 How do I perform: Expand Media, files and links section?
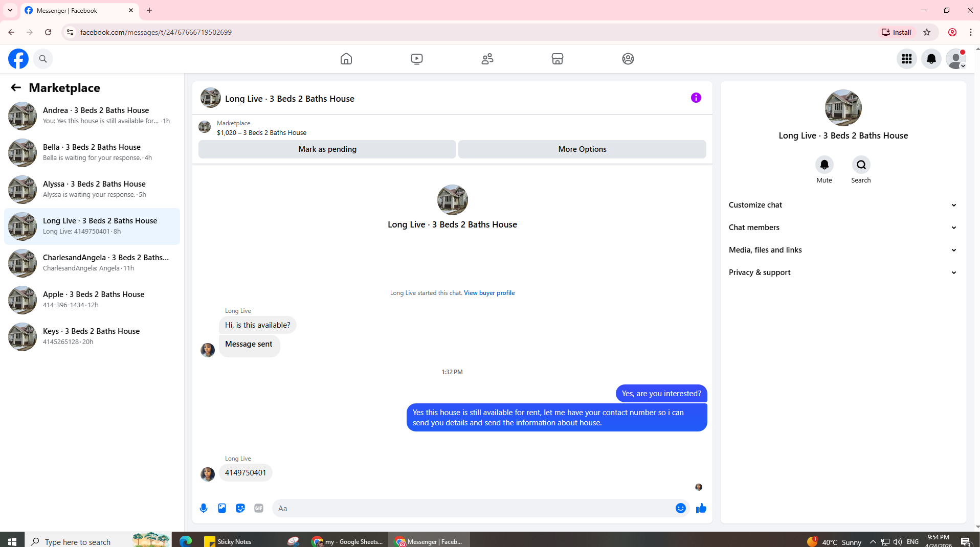click(843, 250)
